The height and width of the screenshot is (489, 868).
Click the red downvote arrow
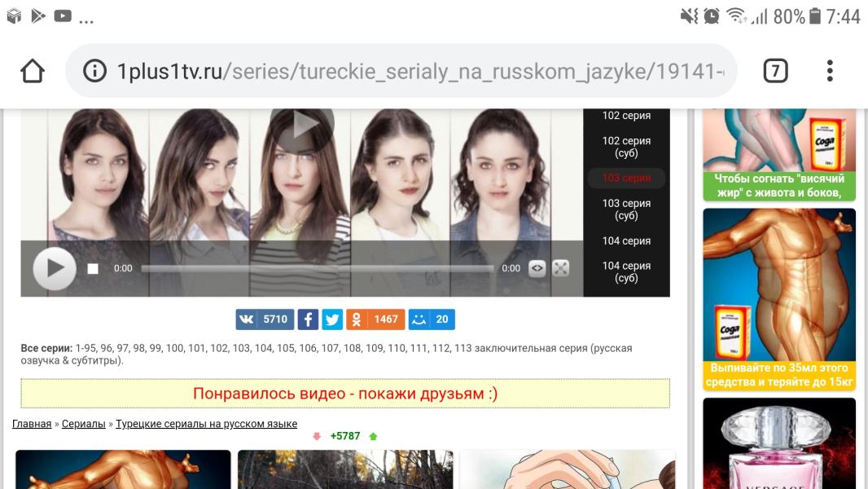[317, 436]
